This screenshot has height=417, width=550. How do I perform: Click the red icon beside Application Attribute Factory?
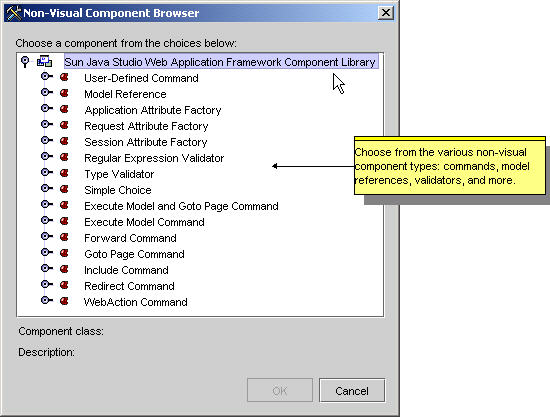(x=64, y=109)
